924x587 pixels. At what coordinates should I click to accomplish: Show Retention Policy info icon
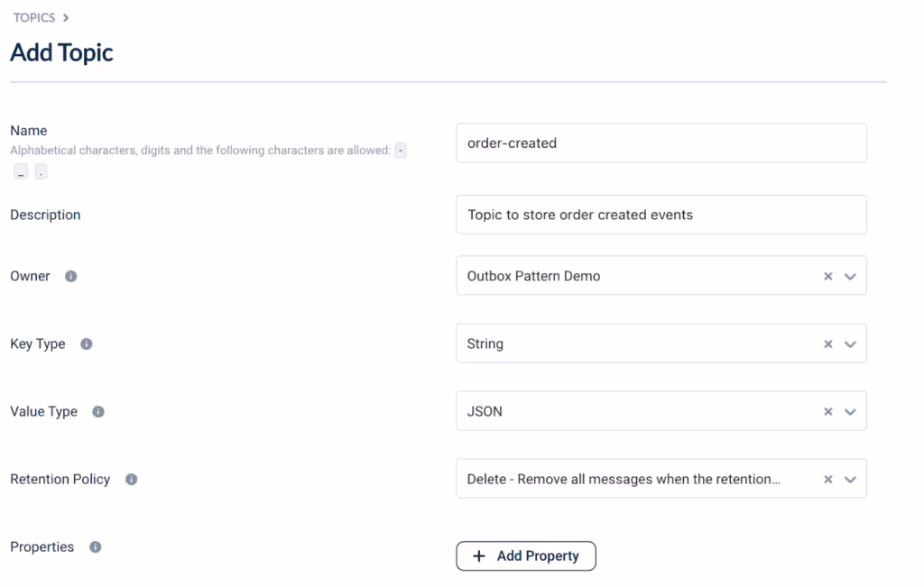pyautogui.click(x=132, y=480)
